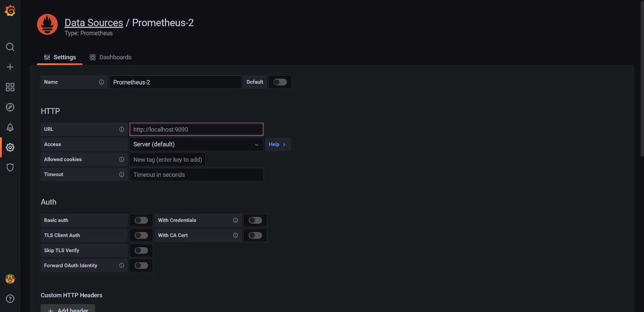The height and width of the screenshot is (312, 644).
Task: Open the Dashboards icon in sidebar
Action: click(10, 87)
